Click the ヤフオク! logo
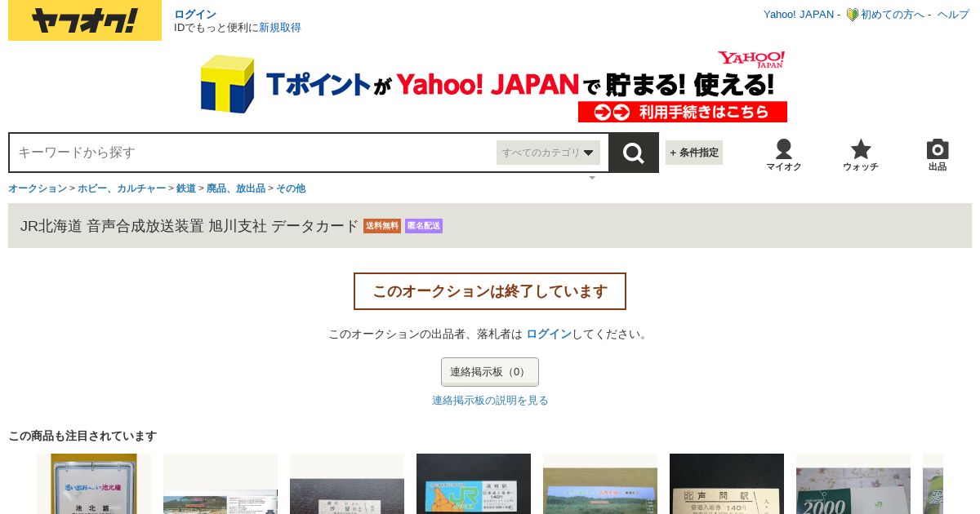This screenshot has height=514, width=980. tap(85, 20)
